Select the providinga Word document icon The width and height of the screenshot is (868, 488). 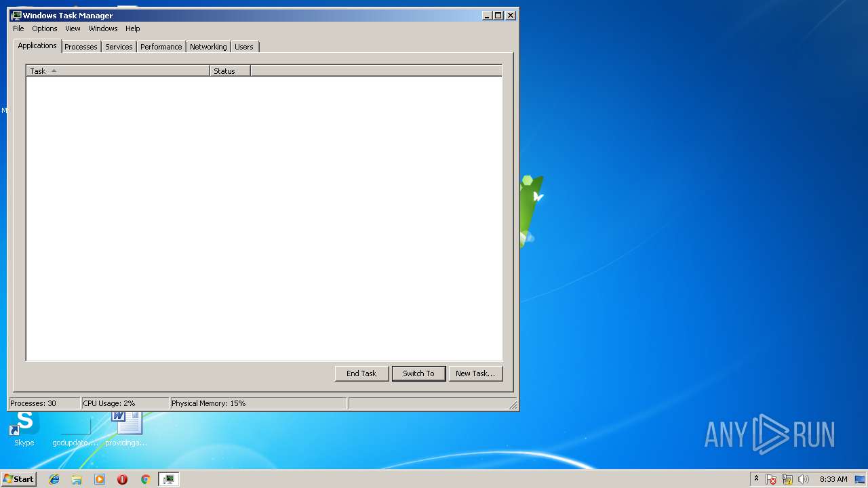point(126,428)
